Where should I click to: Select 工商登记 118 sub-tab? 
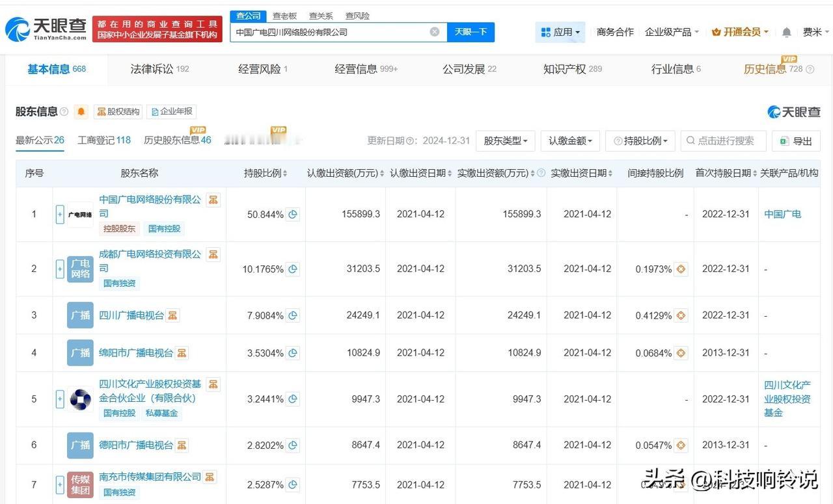tap(104, 140)
